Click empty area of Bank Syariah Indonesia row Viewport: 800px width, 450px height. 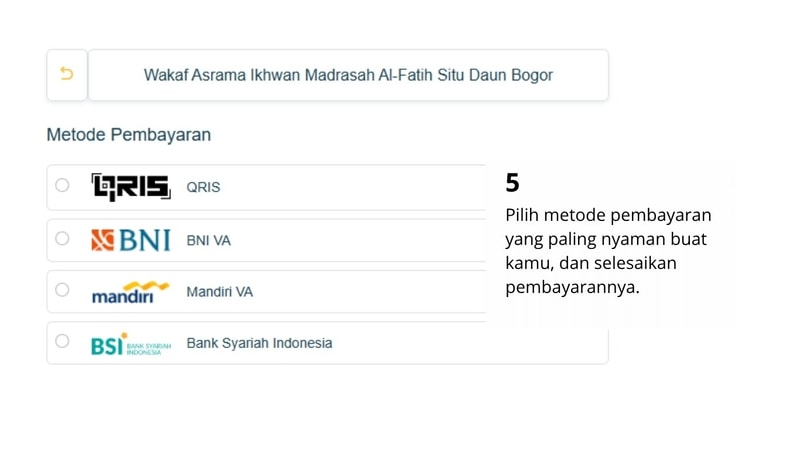tap(469, 343)
